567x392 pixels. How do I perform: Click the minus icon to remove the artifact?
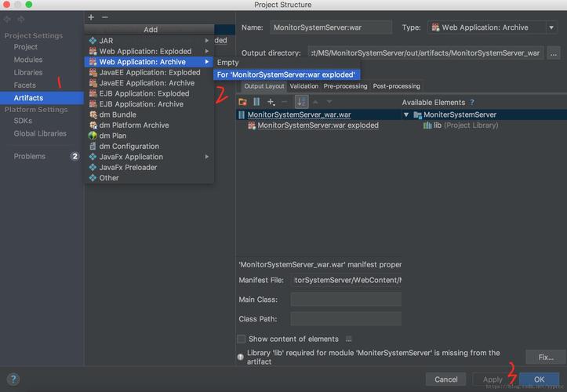tap(105, 17)
